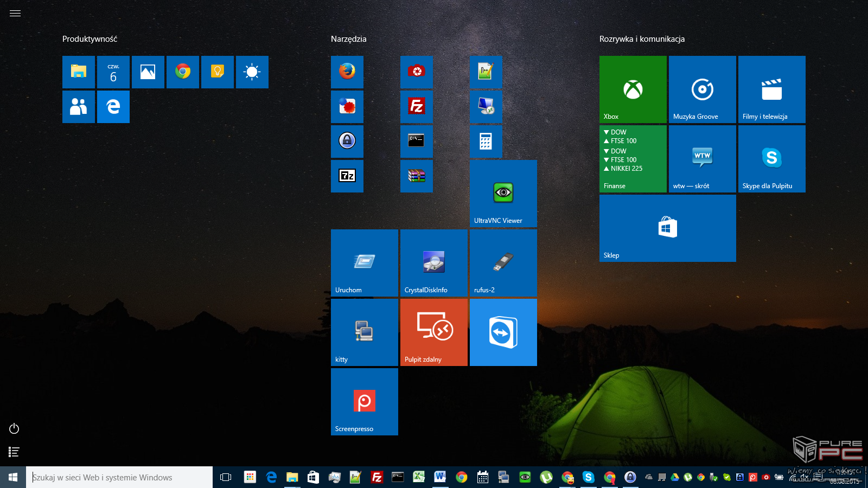This screenshot has width=868, height=488.
Task: Select the Rozrywka i komunikacja group title
Action: 642,39
